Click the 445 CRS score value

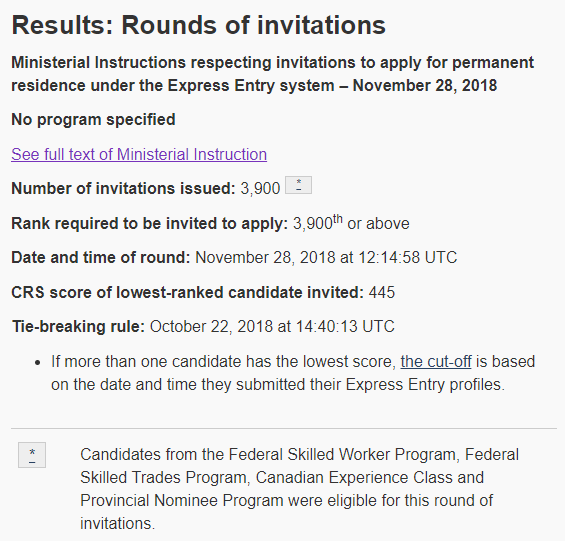[382, 292]
